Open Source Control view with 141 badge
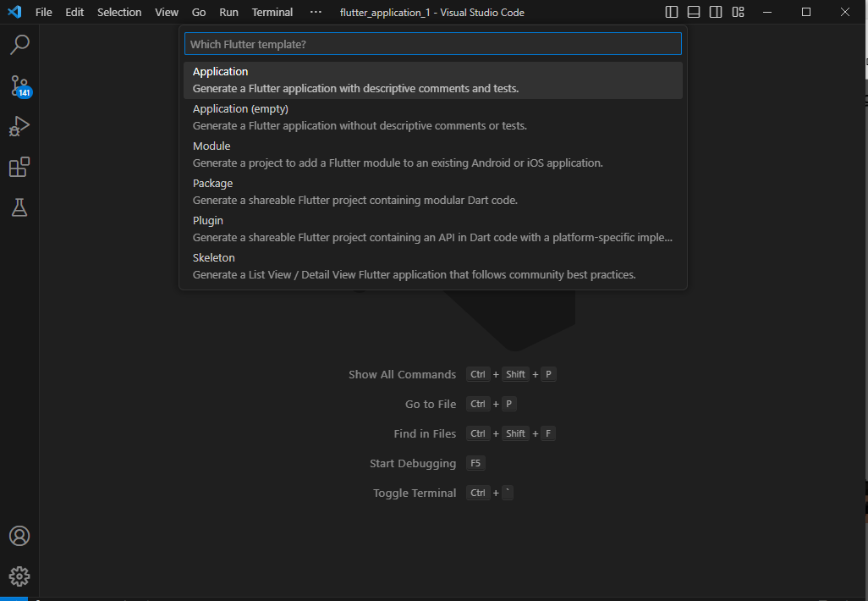The image size is (868, 601). [20, 86]
